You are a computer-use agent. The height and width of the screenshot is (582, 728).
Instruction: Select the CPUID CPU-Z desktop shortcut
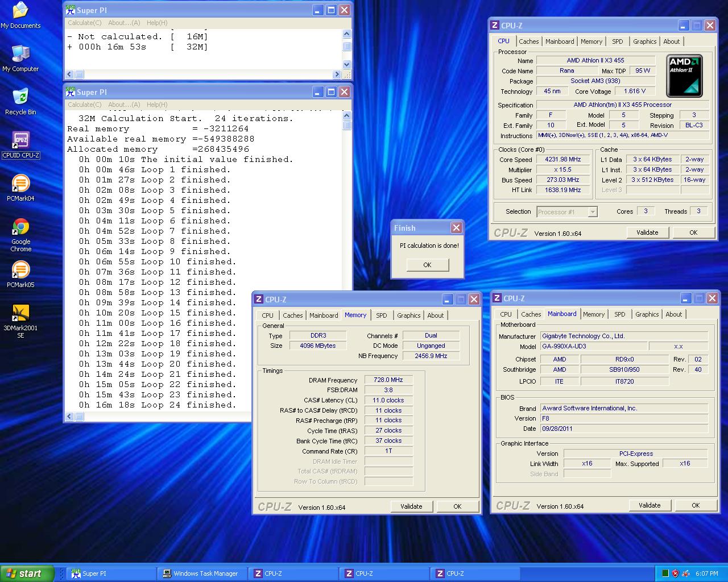click(20, 144)
